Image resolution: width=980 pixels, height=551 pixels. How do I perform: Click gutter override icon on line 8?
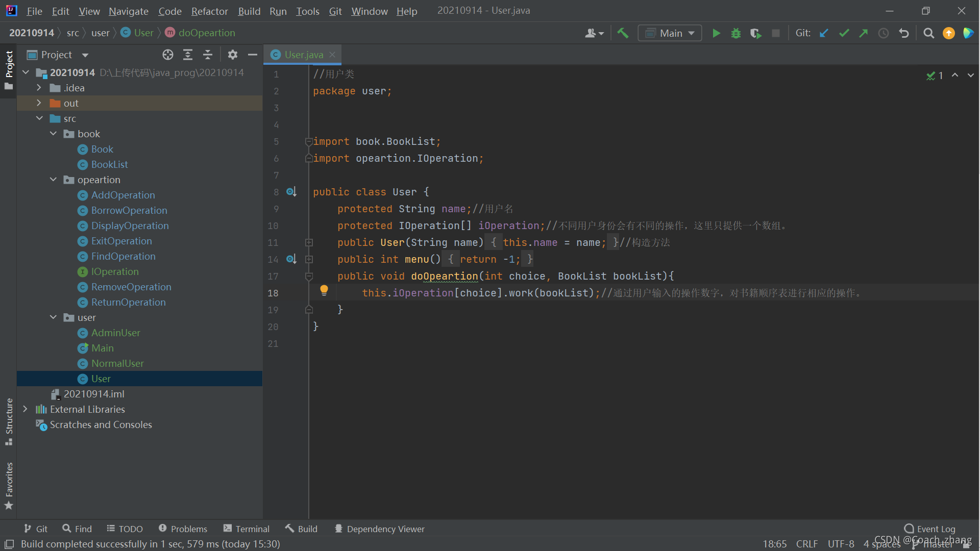[x=291, y=192]
